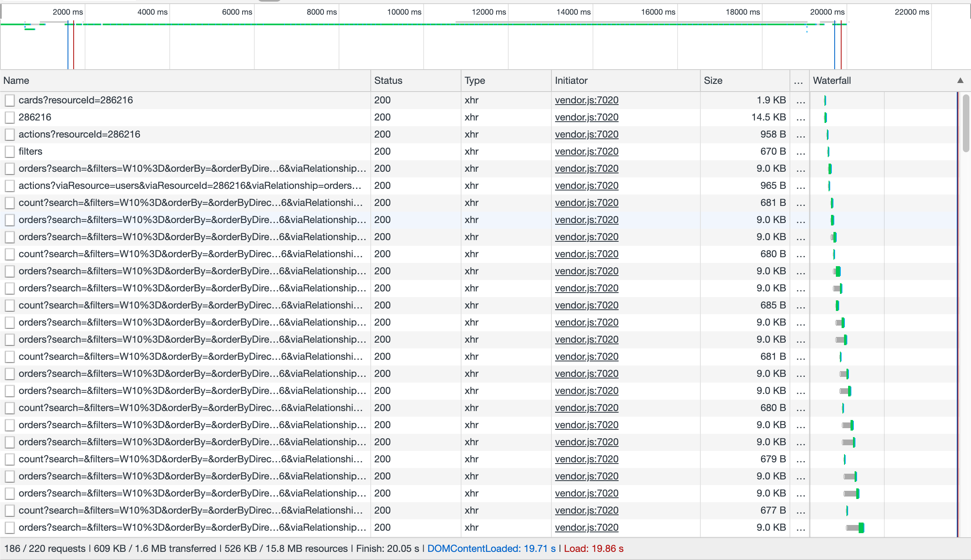Click the ellipsis icon in the filters row
The image size is (971, 560).
(x=800, y=151)
